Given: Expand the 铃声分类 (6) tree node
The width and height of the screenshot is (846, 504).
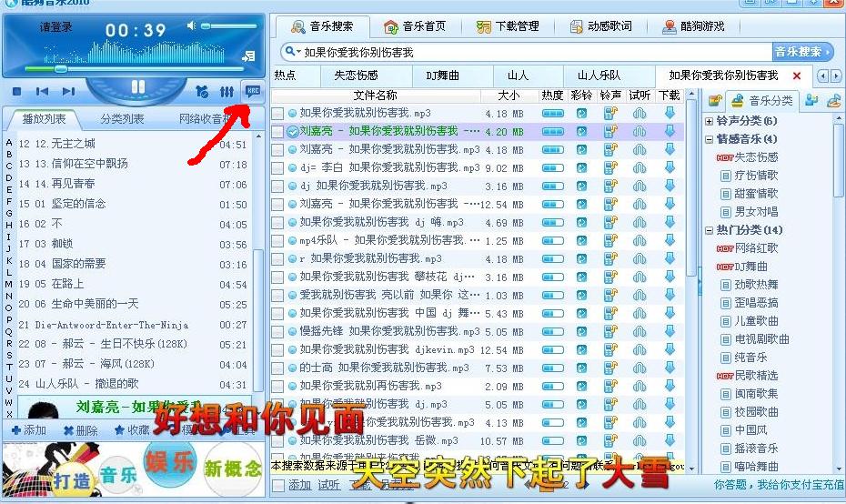Looking at the screenshot, I should [710, 121].
